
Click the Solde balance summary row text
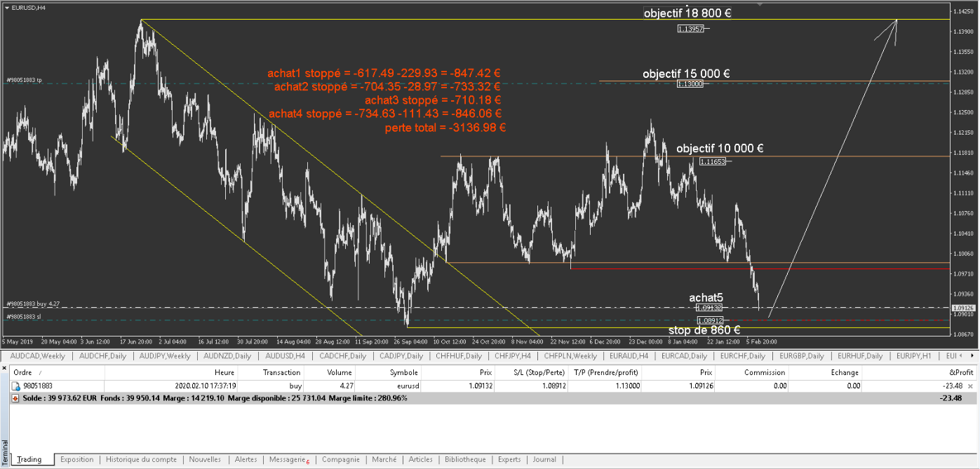pos(216,398)
